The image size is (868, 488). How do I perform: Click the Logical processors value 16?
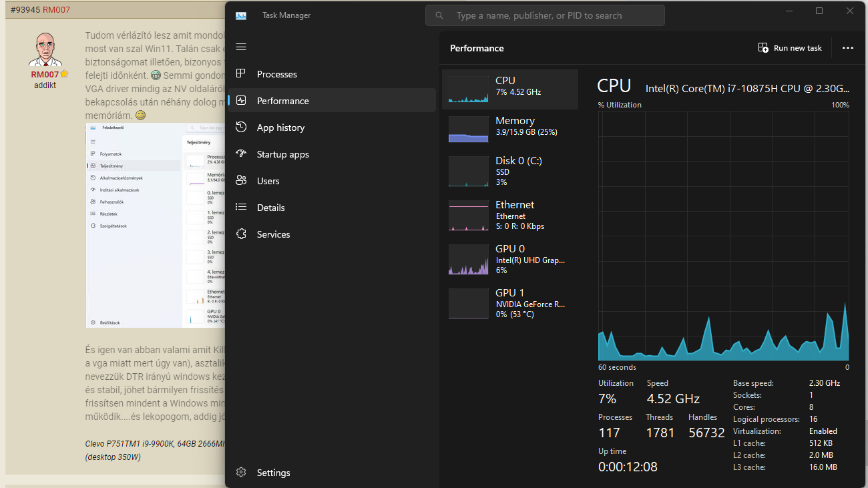[813, 419]
